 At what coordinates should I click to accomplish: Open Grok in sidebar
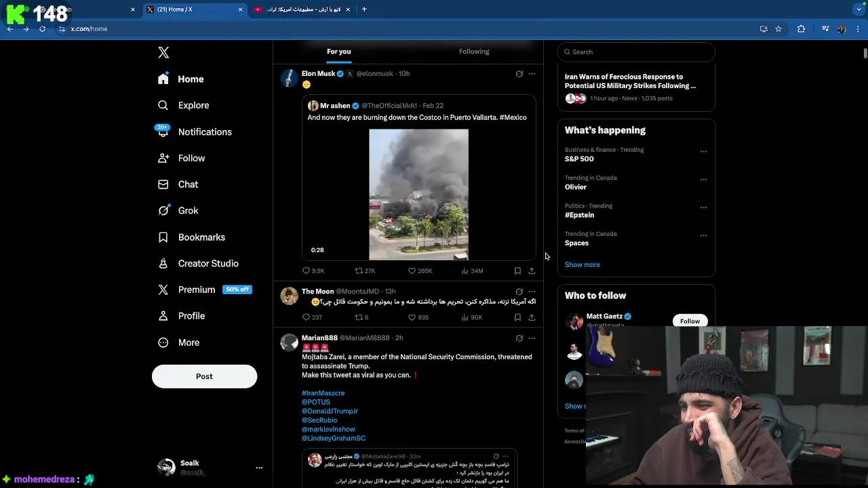[178, 211]
